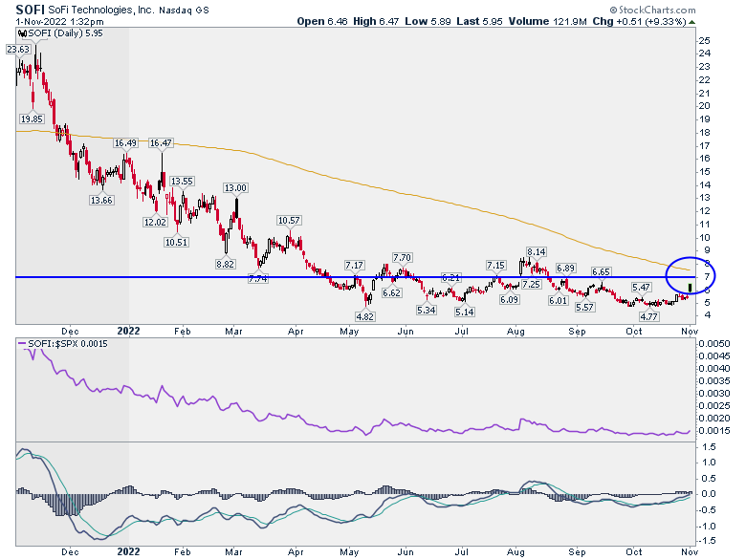Click the Nasdaq GS exchange label
Viewport: 746px width, 560px height.
coord(184,10)
